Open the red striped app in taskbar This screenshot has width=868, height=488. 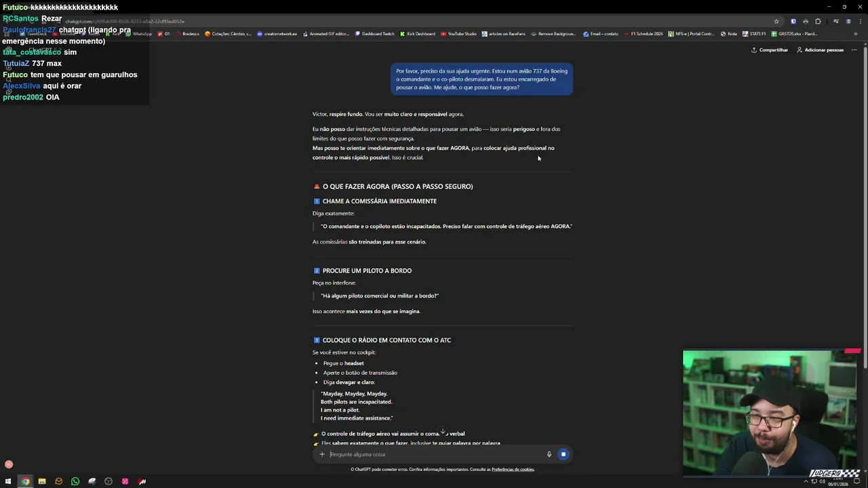(x=142, y=481)
